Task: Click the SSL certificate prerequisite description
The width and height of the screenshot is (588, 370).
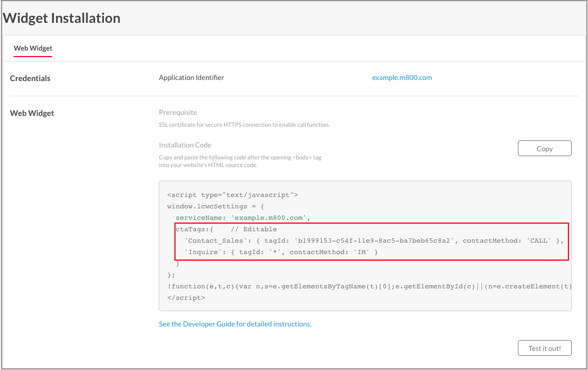Action: coord(244,125)
